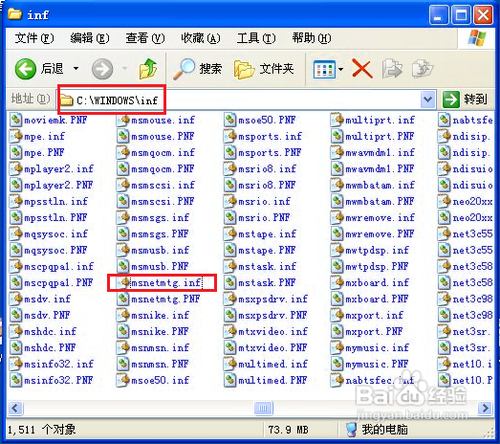This screenshot has width=500, height=444.
Task: Select the mplayer2.inf file icon
Action: 16,169
